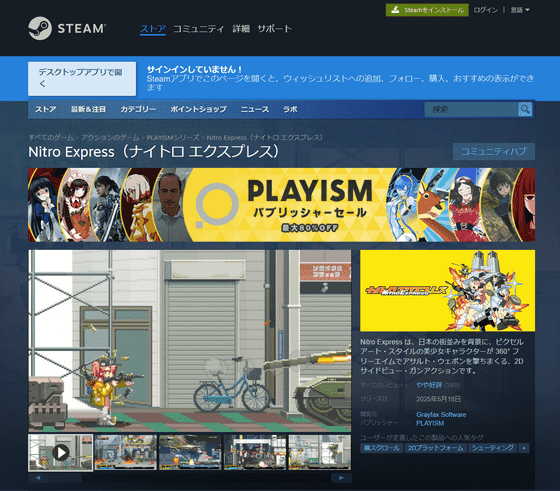The width and height of the screenshot is (560, 491).
Task: Open the 言語 language dropdown
Action: point(520,10)
